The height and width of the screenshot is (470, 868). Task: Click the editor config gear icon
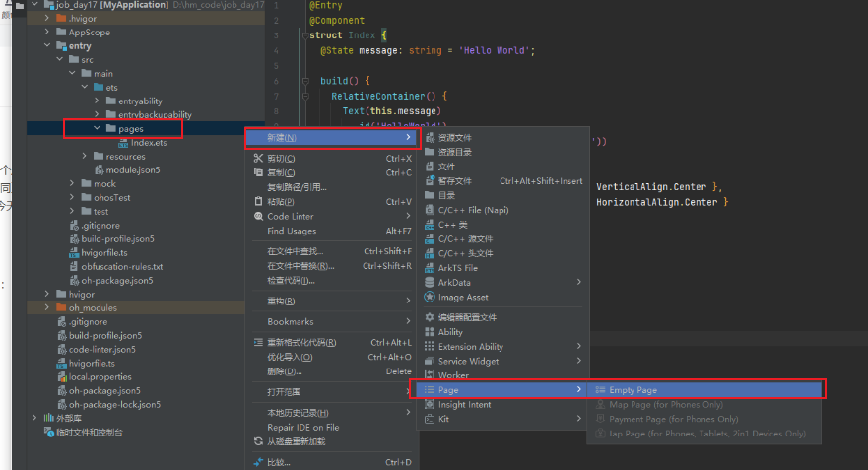point(429,317)
